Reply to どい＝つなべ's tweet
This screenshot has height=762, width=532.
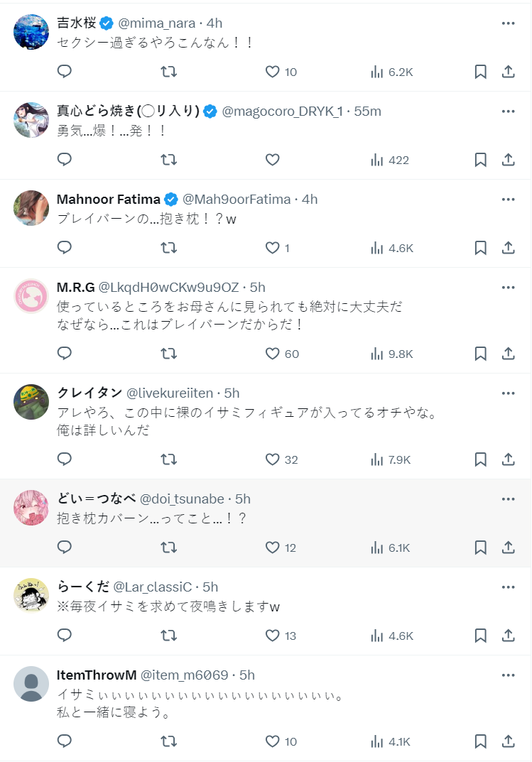tap(65, 548)
